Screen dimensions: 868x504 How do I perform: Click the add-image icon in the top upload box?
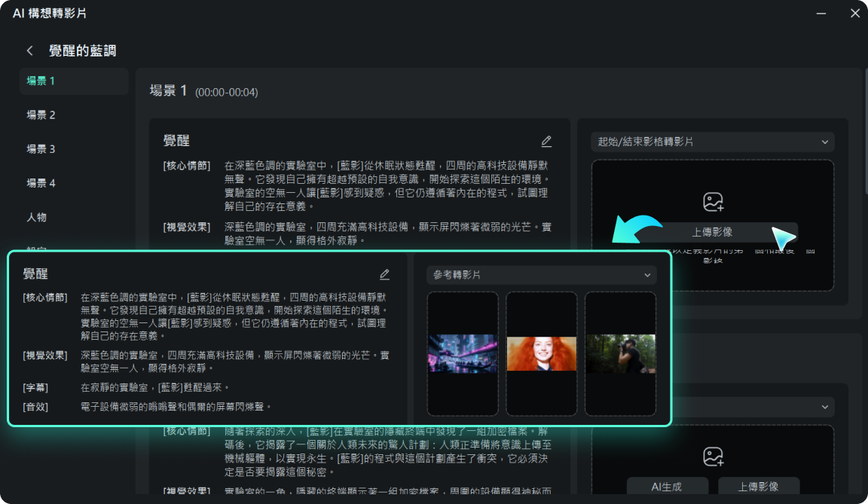[x=713, y=202]
